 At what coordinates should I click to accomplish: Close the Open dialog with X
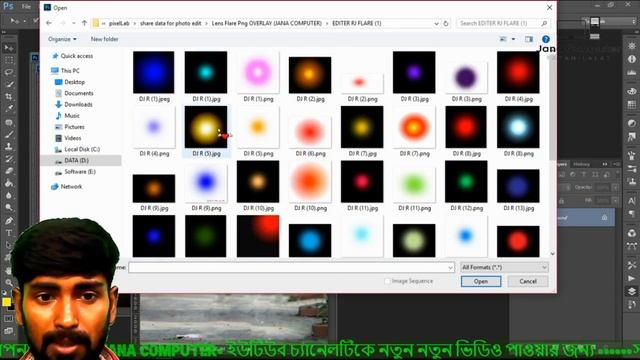pyautogui.click(x=549, y=8)
